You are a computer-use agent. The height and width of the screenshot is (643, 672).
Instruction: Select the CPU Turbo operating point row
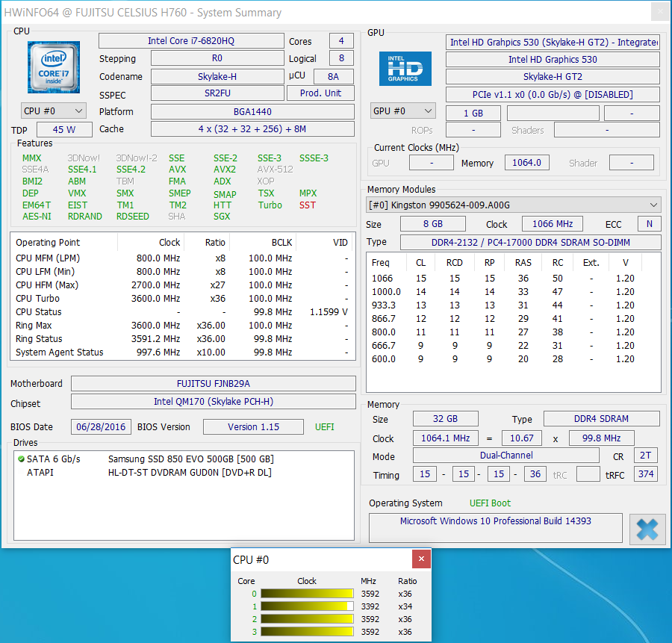183,299
